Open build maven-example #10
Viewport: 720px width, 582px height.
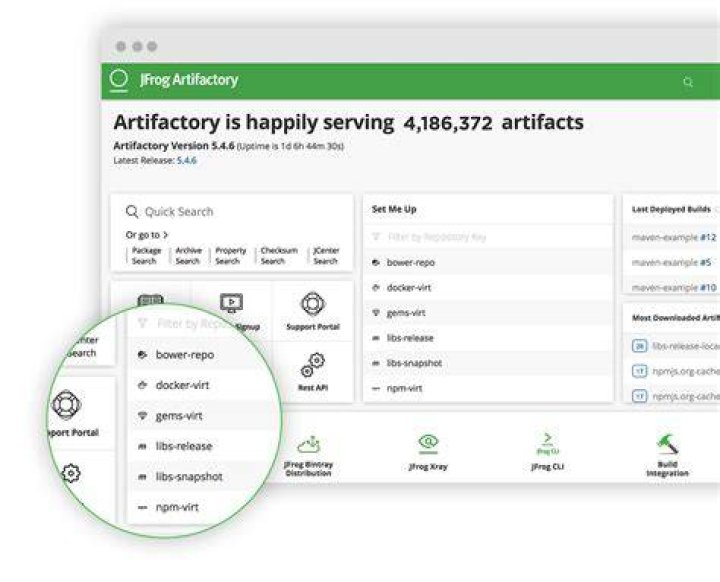point(674,288)
